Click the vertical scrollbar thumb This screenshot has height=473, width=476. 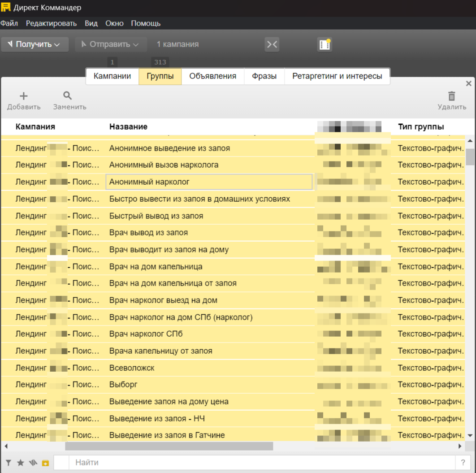pos(470,156)
